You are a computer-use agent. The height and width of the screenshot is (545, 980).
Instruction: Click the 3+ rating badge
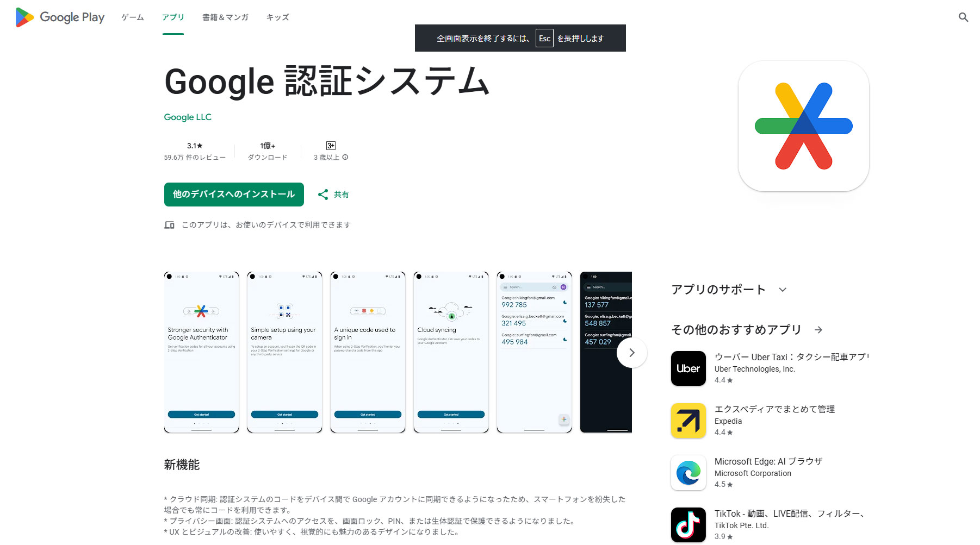(331, 146)
